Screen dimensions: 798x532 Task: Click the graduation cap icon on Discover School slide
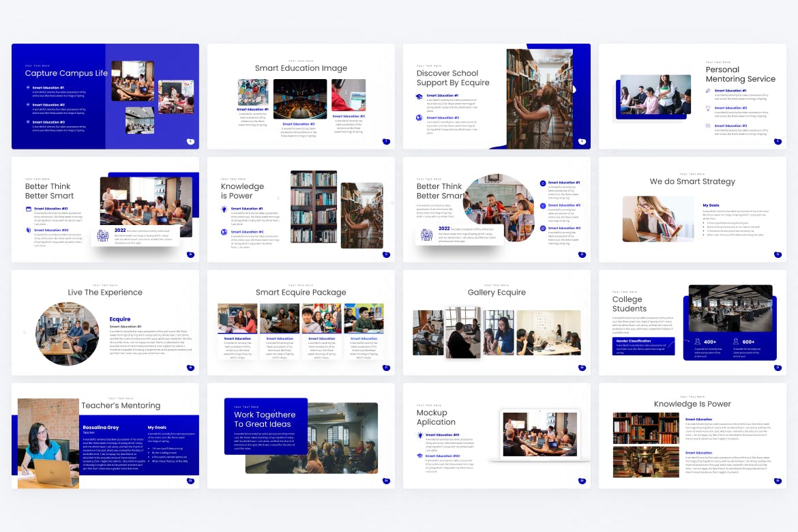(x=419, y=97)
